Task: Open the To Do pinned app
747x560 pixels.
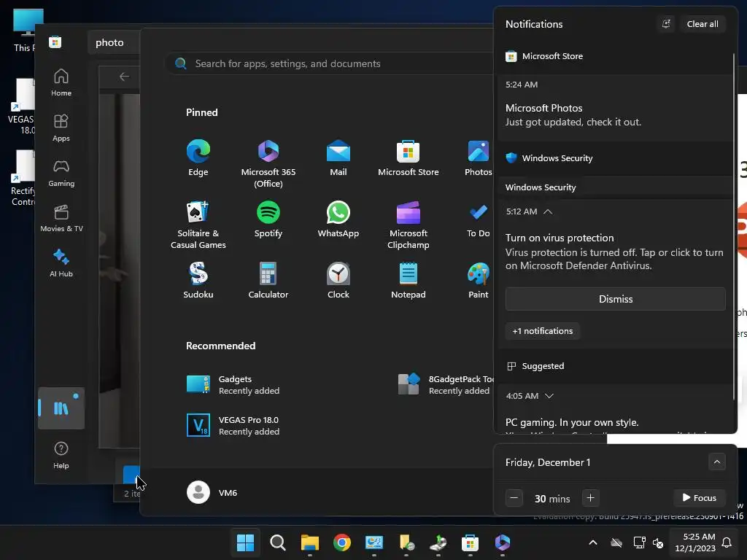Action: [x=479, y=219]
